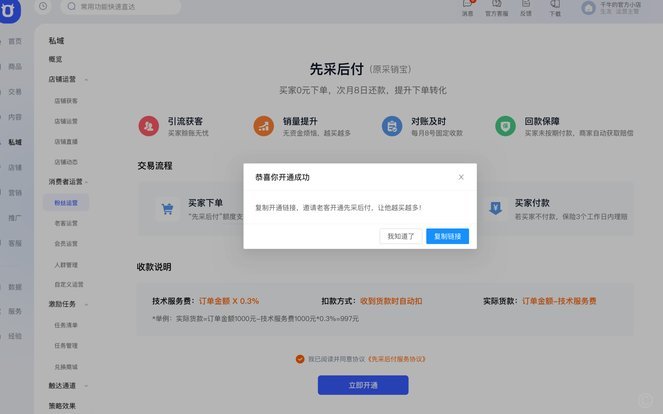
Task: Click the magnifier icon in the search box
Action: pyautogui.click(x=71, y=6)
